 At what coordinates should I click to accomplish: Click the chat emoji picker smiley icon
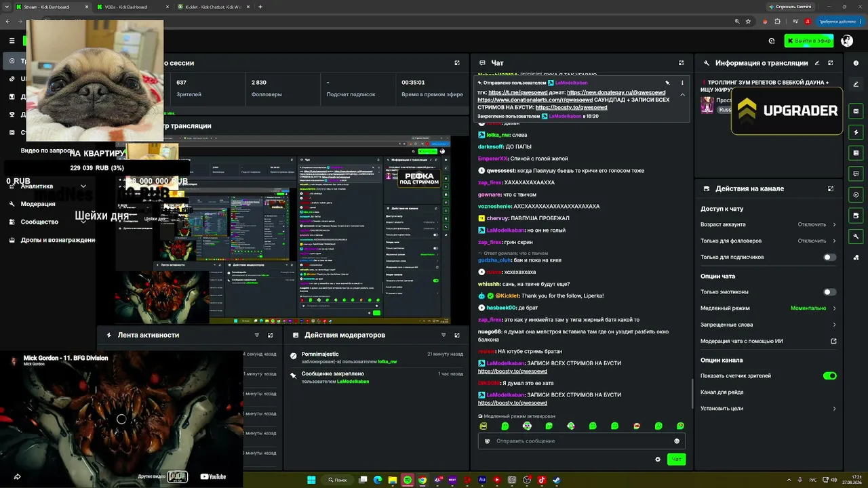coord(677,441)
